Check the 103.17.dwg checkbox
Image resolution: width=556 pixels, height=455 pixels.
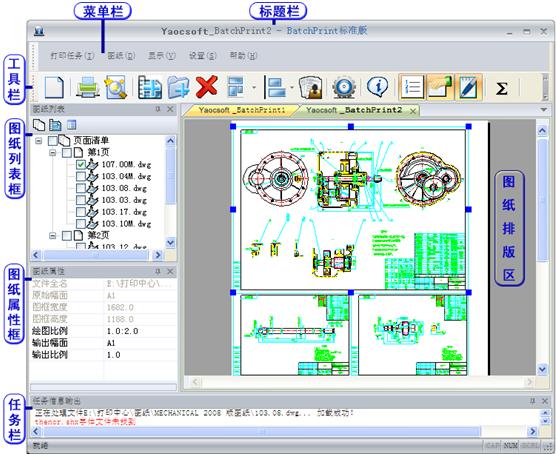81,212
